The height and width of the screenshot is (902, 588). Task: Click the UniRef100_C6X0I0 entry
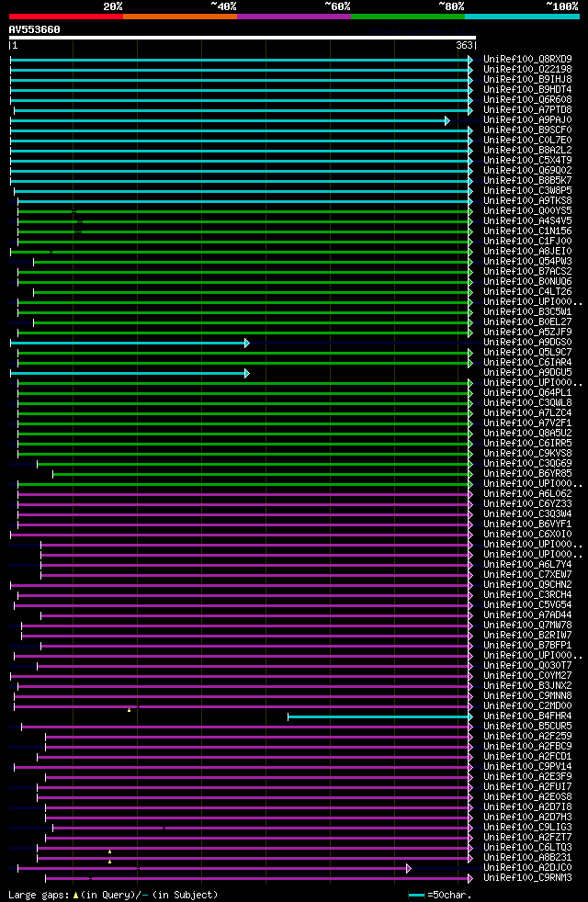[527, 535]
